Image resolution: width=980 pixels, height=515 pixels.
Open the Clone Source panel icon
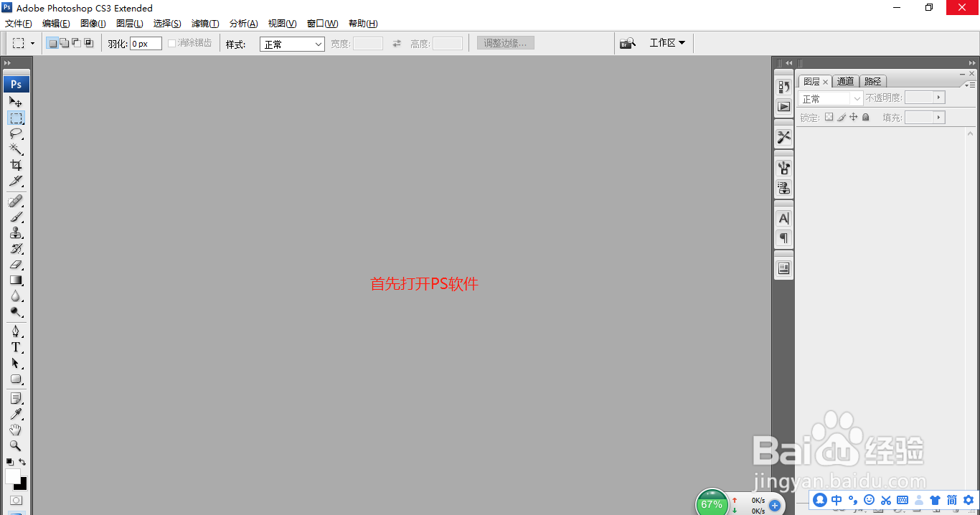pyautogui.click(x=783, y=188)
